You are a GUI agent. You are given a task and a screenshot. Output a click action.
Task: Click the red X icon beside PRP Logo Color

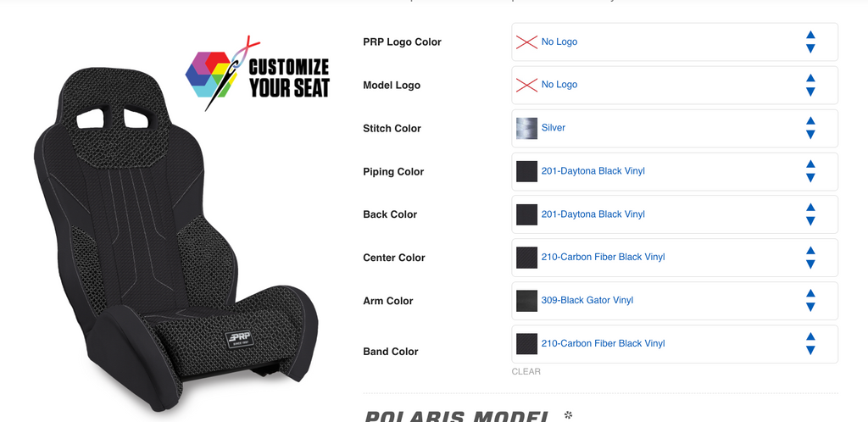tap(526, 42)
